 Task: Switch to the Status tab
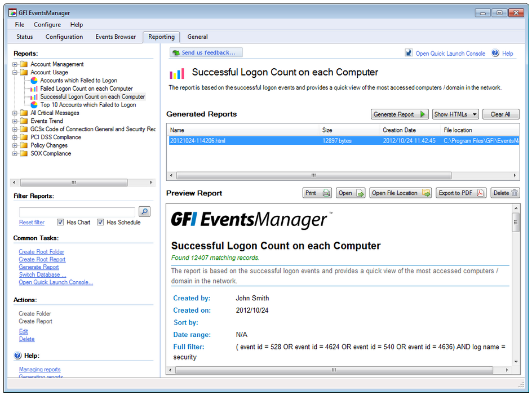24,37
